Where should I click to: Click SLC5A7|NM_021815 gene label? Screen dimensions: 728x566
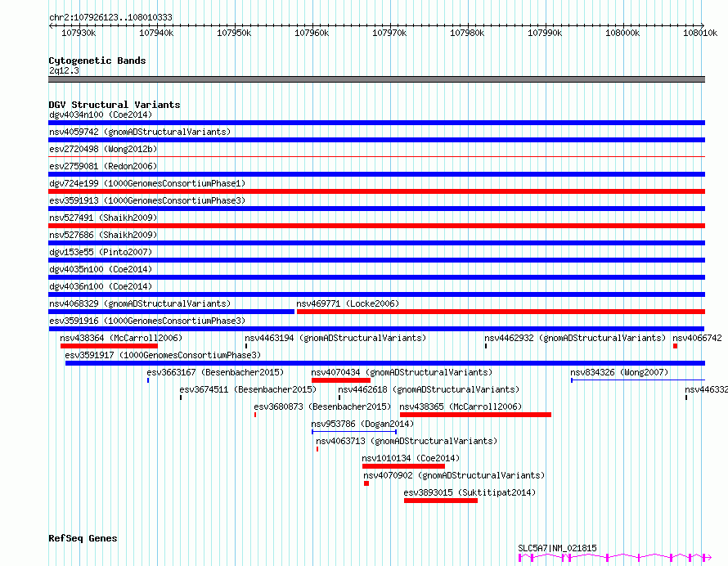557,548
